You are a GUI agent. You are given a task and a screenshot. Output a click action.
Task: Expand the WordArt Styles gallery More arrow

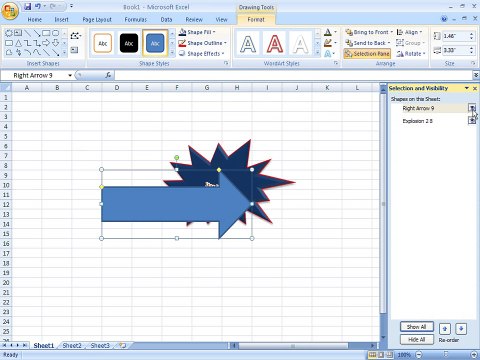(x=317, y=53)
